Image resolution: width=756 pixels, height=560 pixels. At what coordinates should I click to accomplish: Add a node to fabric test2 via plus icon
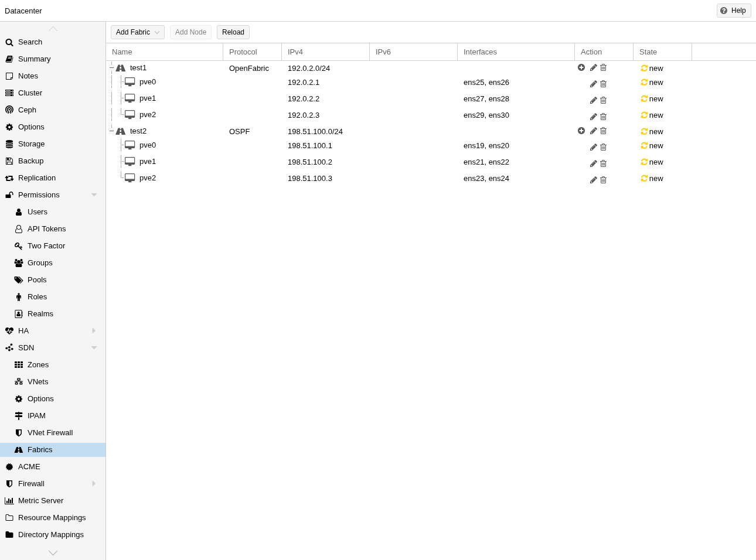coord(581,131)
